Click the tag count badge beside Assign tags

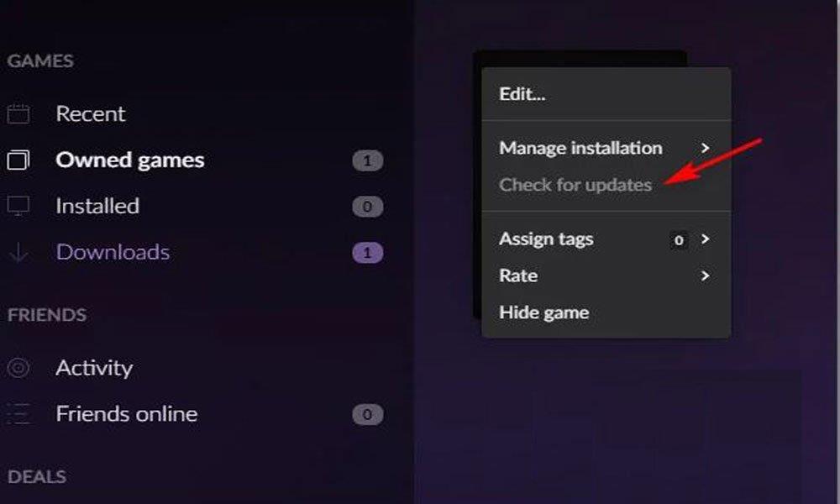(679, 240)
